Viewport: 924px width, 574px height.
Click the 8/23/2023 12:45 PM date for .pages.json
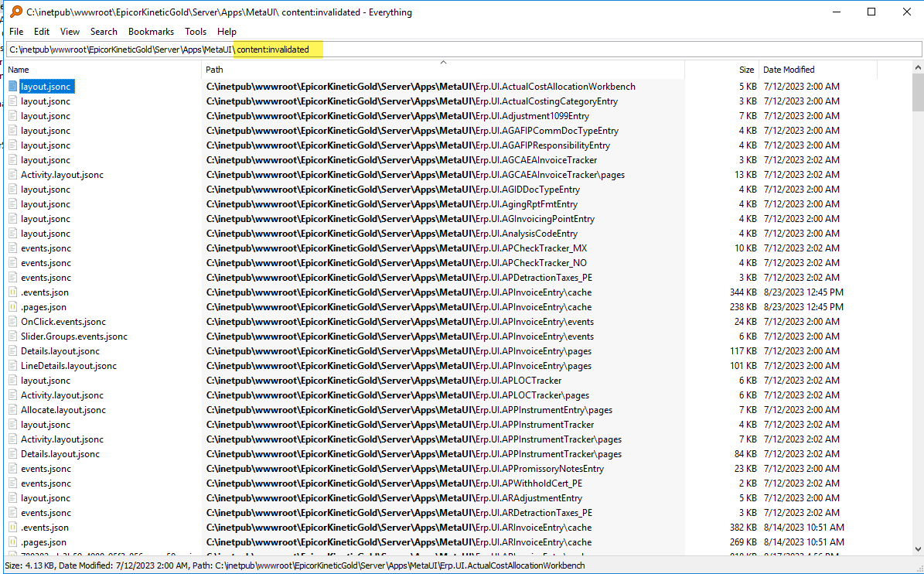803,307
